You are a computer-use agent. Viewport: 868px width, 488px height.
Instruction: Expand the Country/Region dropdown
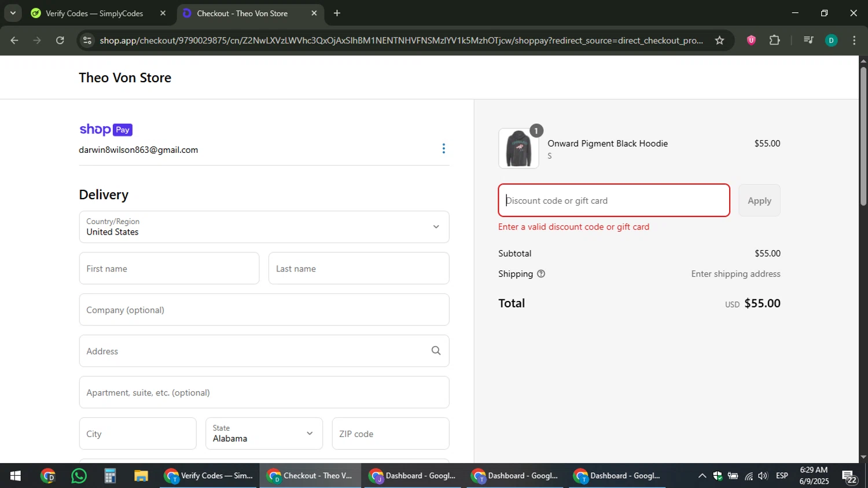[264, 227]
